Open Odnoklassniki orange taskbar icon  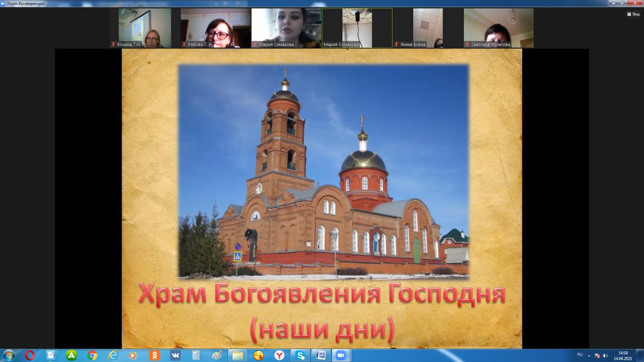pos(154,355)
